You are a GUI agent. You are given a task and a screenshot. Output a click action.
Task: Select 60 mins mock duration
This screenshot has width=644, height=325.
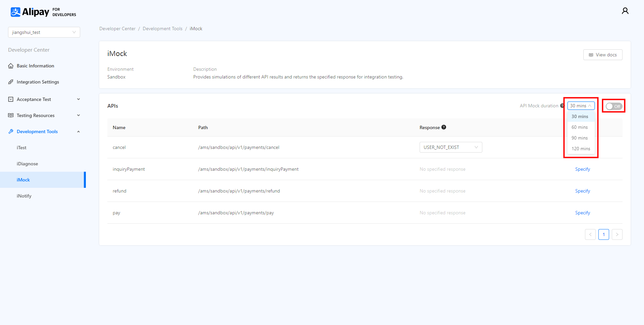pos(580,127)
